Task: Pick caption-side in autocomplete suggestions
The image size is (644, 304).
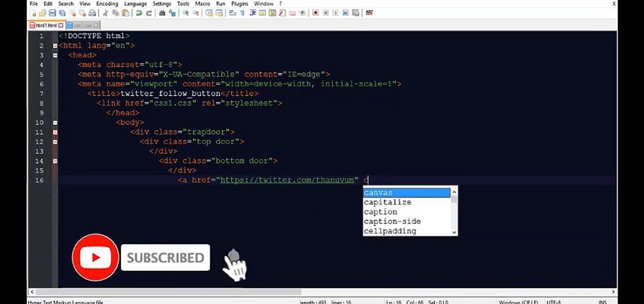Action: pyautogui.click(x=407, y=221)
